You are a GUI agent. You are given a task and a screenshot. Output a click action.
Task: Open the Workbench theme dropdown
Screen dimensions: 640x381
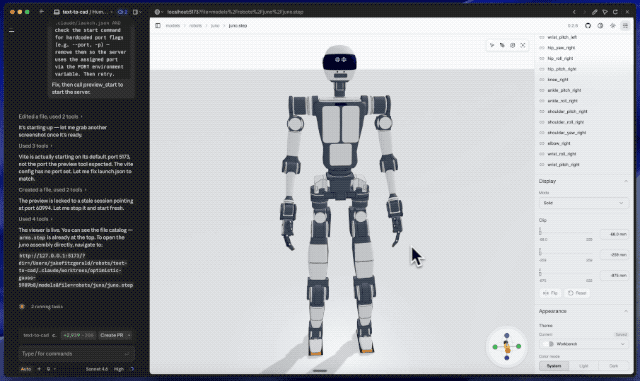[x=584, y=344]
